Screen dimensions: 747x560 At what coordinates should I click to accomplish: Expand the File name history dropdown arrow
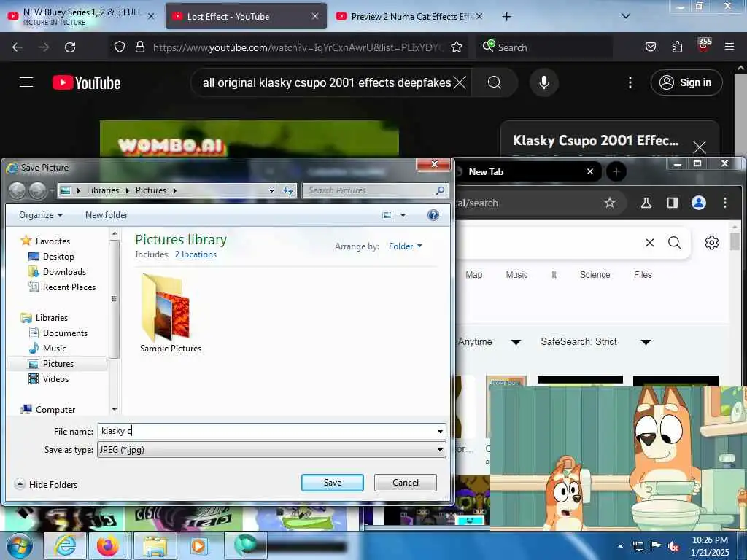pos(440,432)
